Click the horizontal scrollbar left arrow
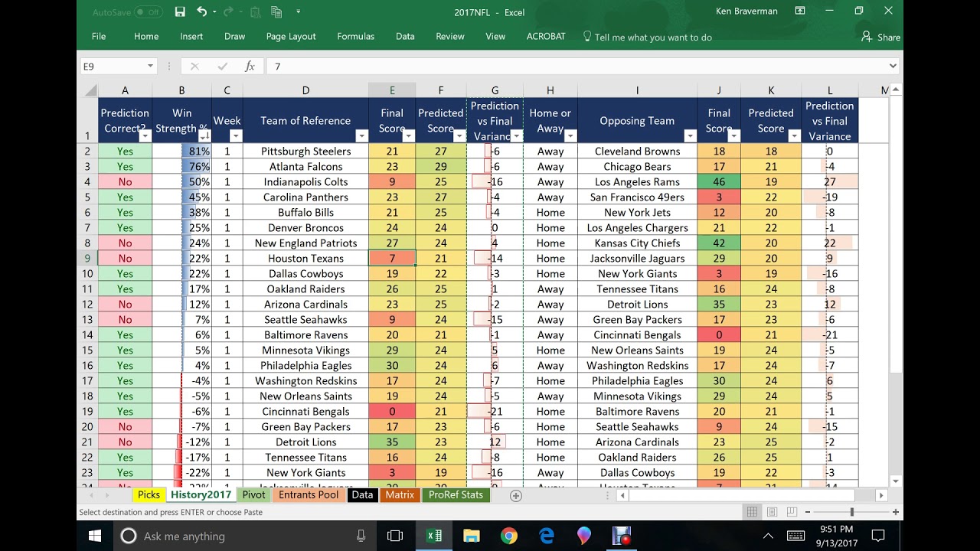Viewport: 980px width, 551px height. coord(622,496)
